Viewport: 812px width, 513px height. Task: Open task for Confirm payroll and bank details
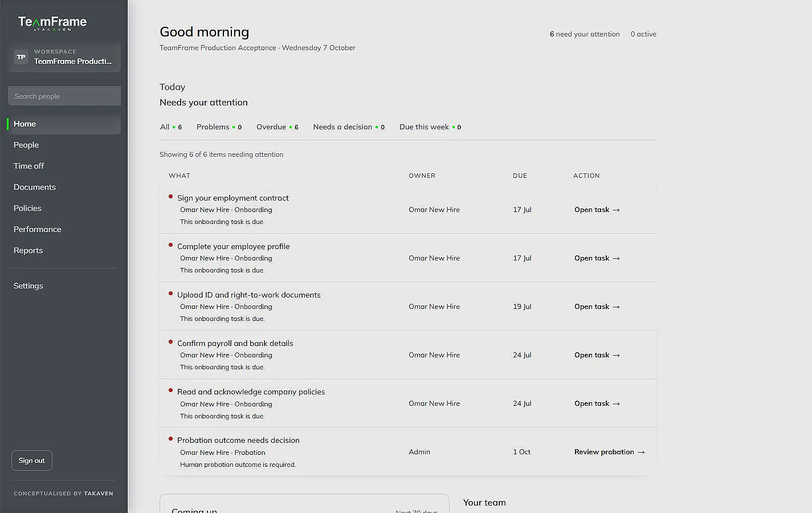pyautogui.click(x=597, y=355)
